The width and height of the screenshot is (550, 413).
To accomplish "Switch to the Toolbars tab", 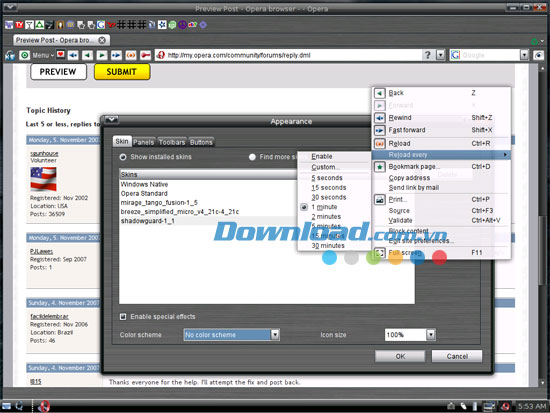I will pyautogui.click(x=172, y=142).
